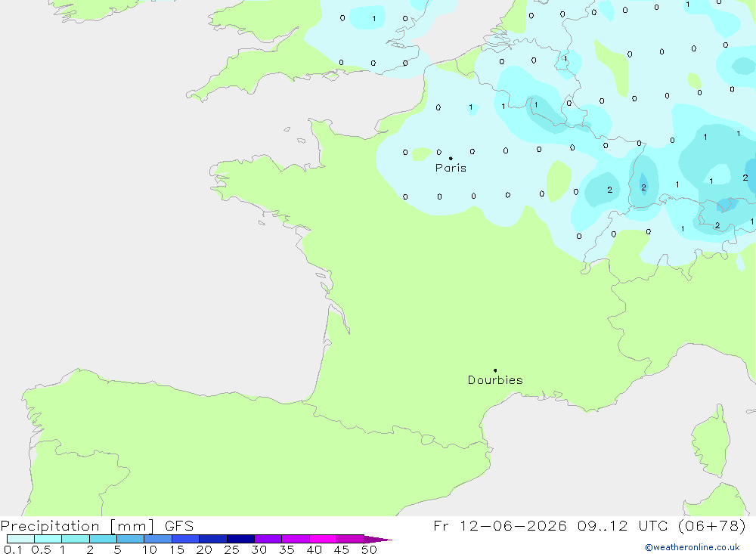
Task: Select the Paris map label
Action: (451, 168)
